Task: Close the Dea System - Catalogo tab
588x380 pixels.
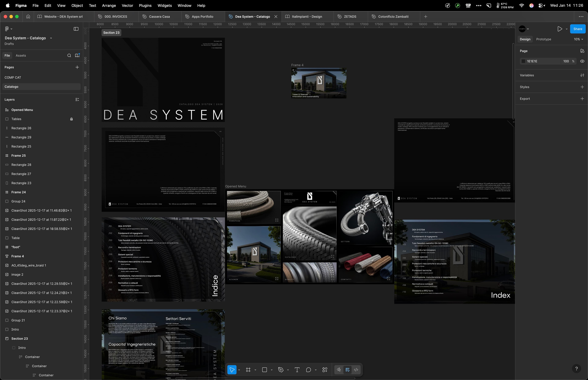Action: click(276, 17)
